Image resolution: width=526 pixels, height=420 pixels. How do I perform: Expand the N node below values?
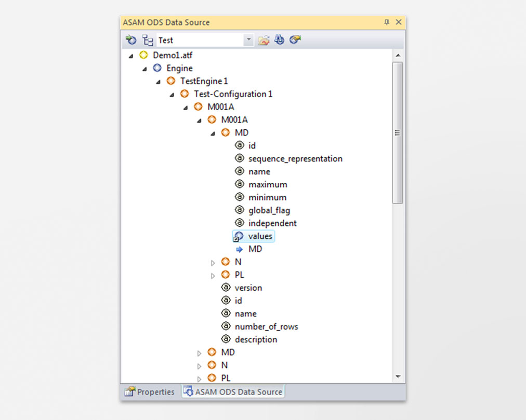click(x=213, y=262)
